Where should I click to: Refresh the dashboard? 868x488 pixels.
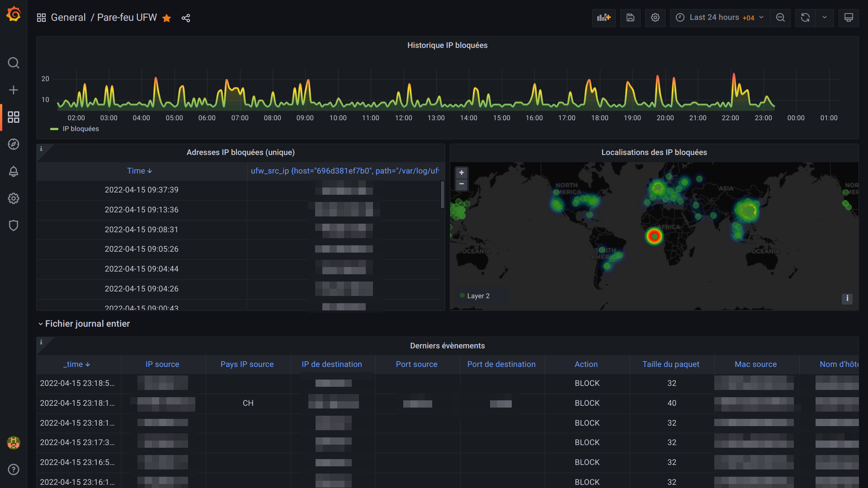(x=805, y=18)
